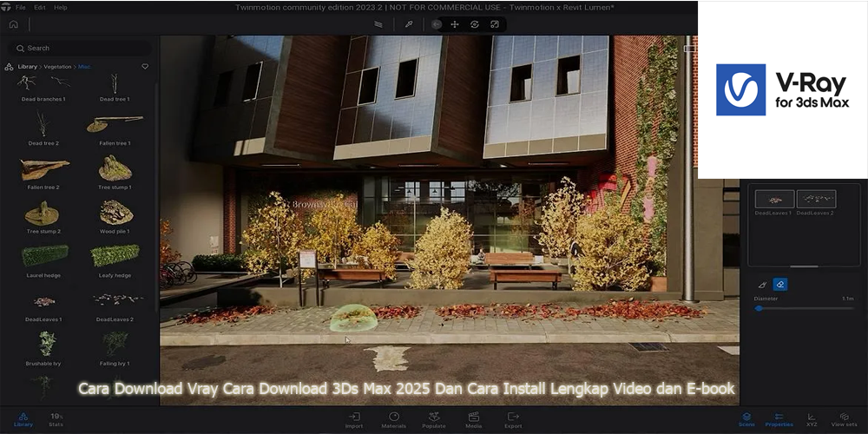The width and height of the screenshot is (868, 434).
Task: Select the Rotate gizmo tool
Action: pos(475,24)
